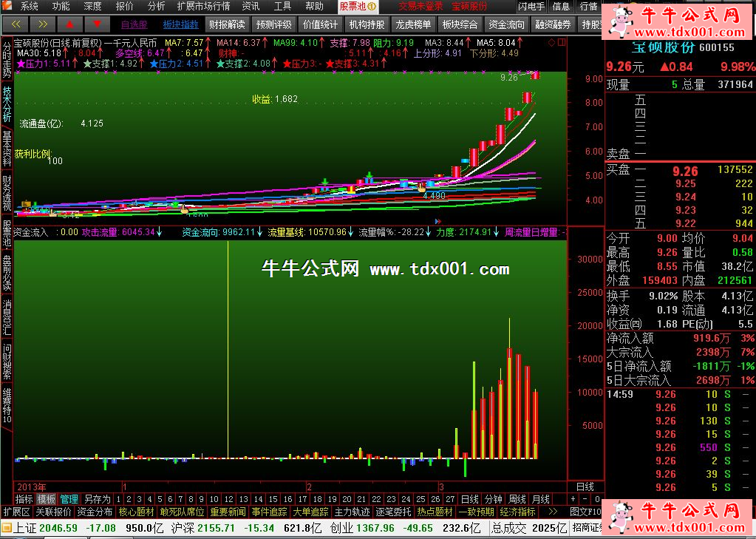The width and height of the screenshot is (756, 539).
Task: Click the double left arrow toolbar button
Action: tap(16, 24)
